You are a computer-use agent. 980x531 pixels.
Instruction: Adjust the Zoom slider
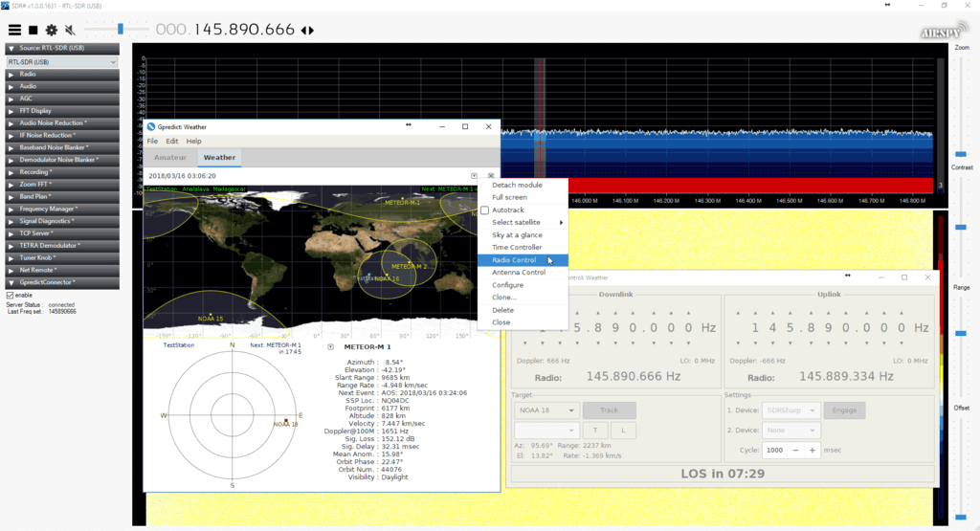click(x=961, y=154)
